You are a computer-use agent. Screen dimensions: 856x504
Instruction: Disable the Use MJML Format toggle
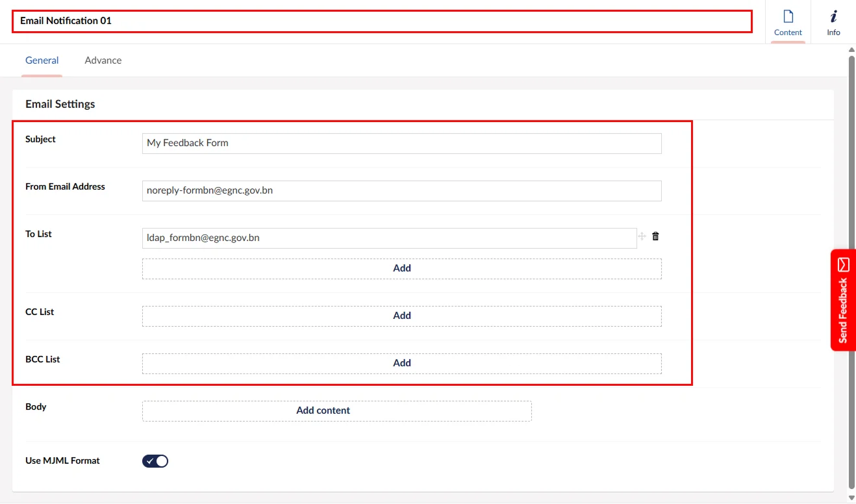coord(155,461)
